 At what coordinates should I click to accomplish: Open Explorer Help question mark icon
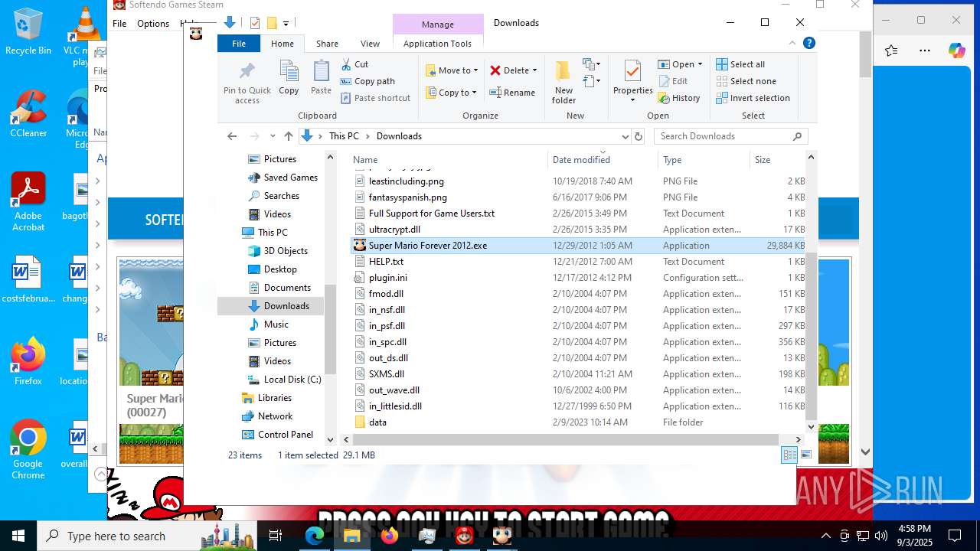809,44
